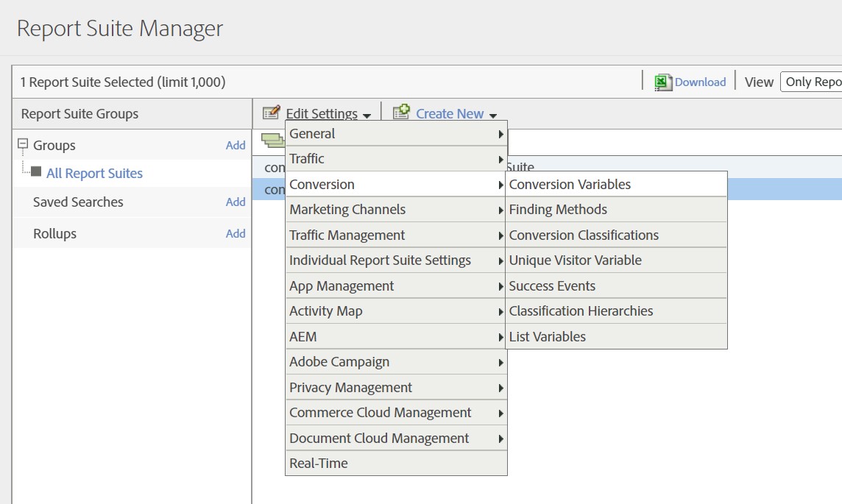Image resolution: width=842 pixels, height=504 pixels.
Task: Select List Variables in the submenu
Action: (x=548, y=337)
